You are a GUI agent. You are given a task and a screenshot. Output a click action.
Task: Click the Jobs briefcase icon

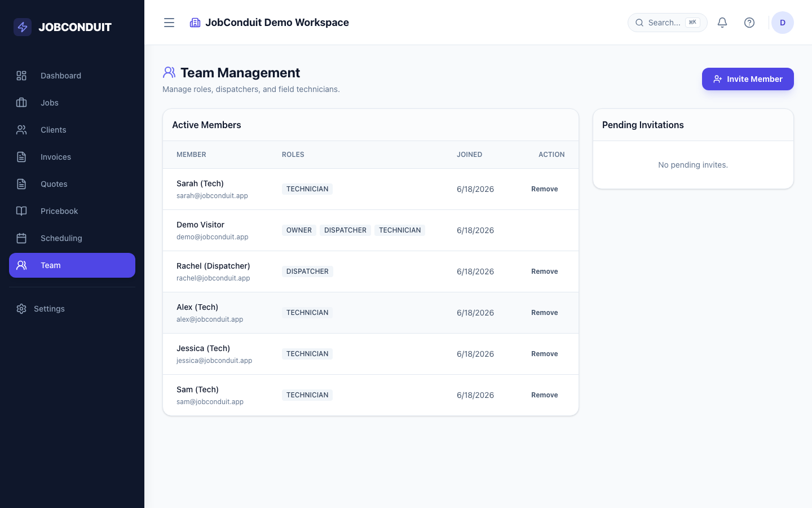click(21, 103)
